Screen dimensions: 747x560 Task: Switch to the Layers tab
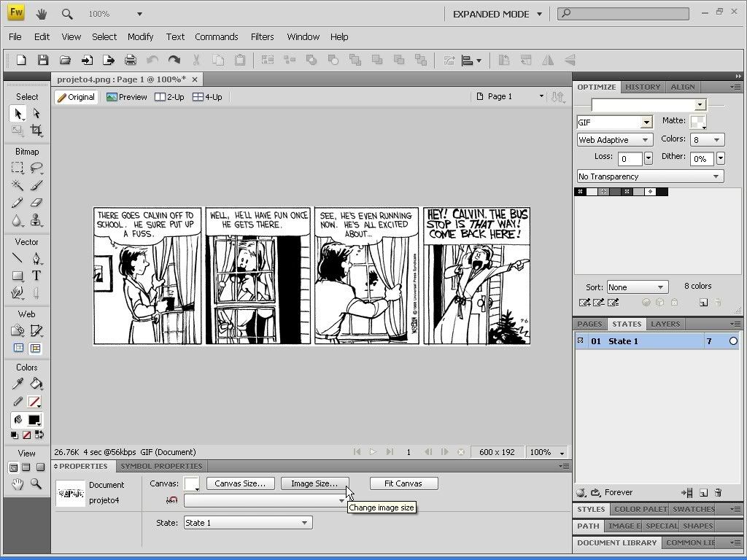665,324
